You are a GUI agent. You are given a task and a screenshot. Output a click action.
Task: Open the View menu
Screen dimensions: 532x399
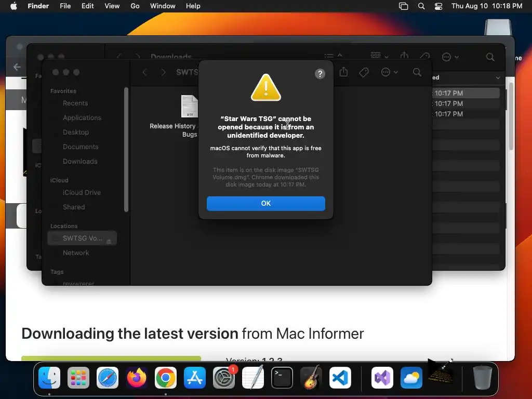tap(112, 6)
